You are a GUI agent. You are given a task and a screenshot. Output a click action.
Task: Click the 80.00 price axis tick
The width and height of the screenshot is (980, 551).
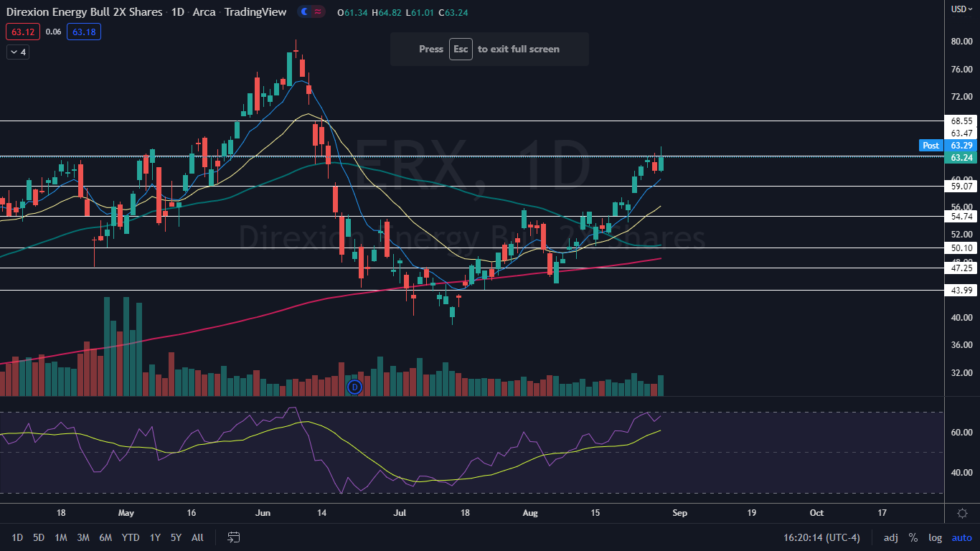[961, 42]
